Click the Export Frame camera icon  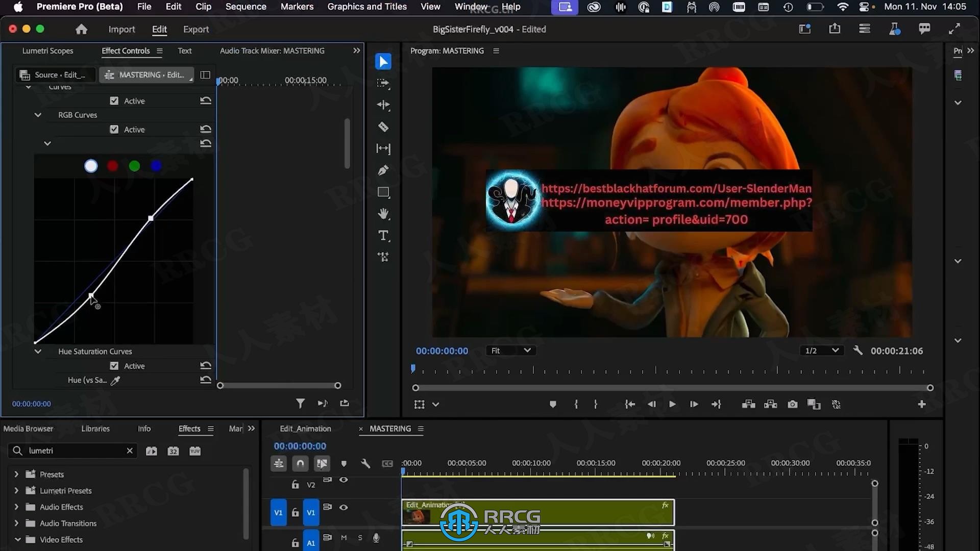click(793, 405)
